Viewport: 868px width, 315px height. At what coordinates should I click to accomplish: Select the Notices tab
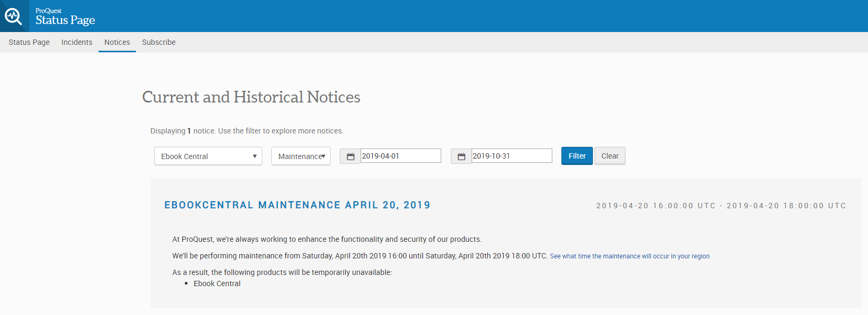tap(118, 42)
